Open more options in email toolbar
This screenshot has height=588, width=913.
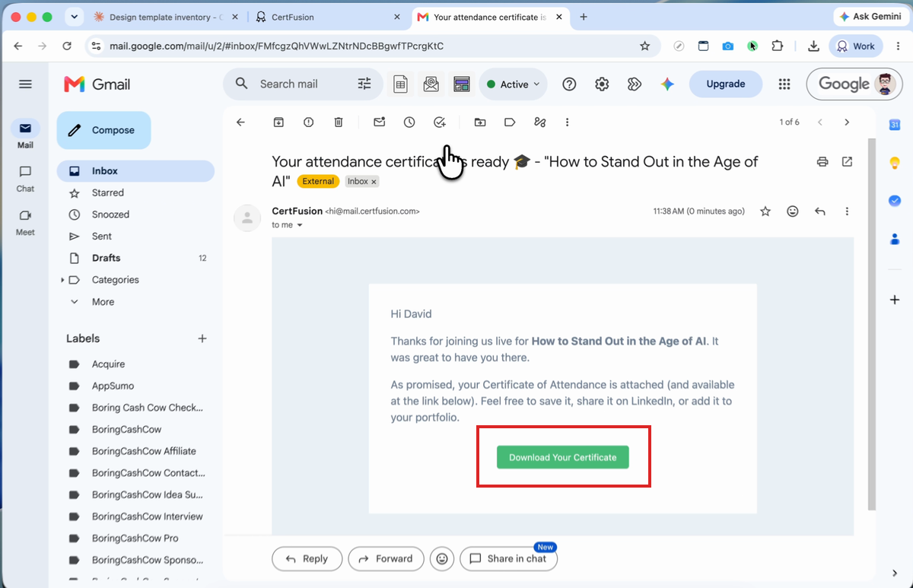click(567, 122)
